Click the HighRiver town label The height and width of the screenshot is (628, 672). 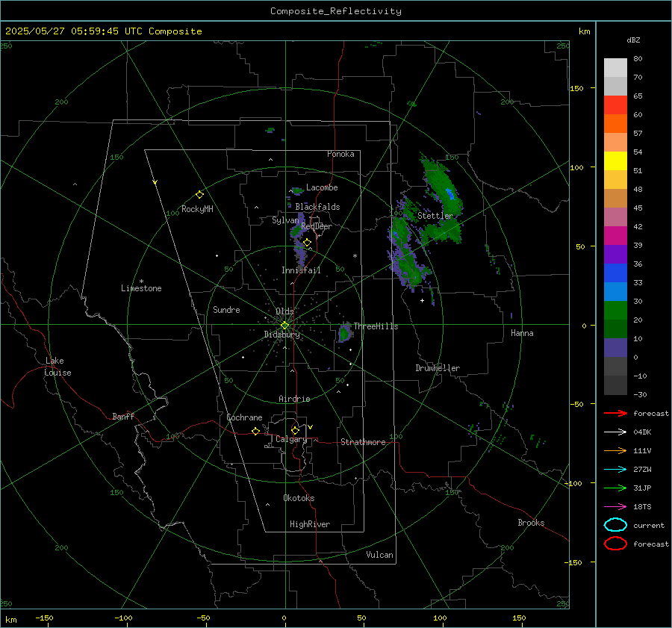pyautogui.click(x=310, y=524)
